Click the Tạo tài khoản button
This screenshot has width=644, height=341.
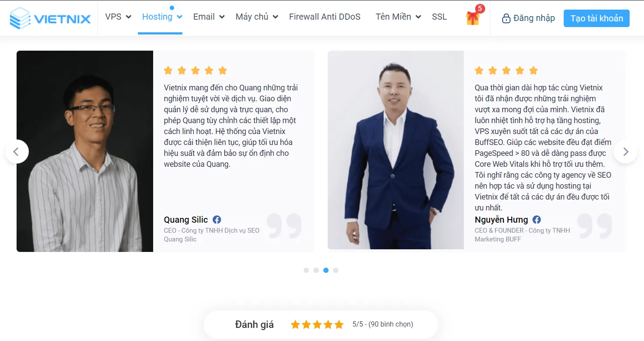point(596,18)
